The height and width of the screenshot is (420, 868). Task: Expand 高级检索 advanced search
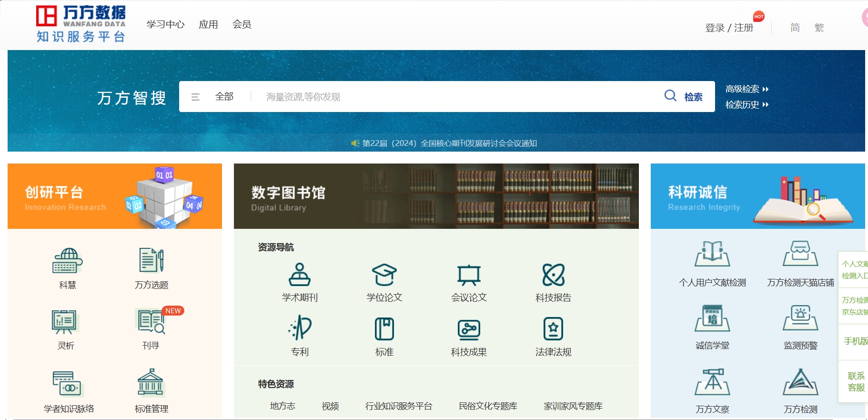point(747,89)
